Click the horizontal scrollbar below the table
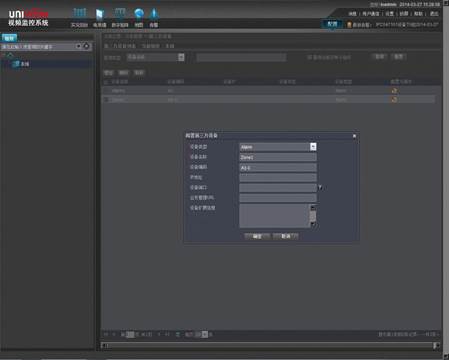Viewport: 449px width, 360px height. click(x=270, y=346)
